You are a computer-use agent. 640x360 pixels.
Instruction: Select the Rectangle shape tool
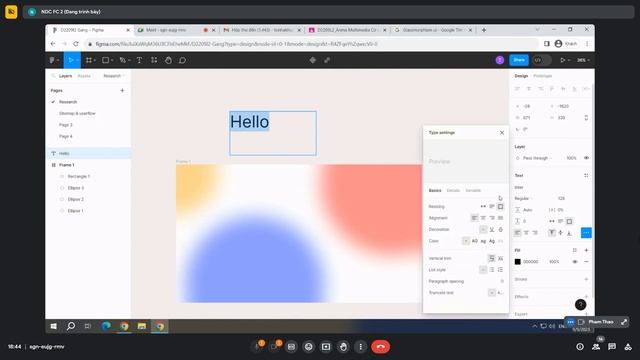point(105,60)
